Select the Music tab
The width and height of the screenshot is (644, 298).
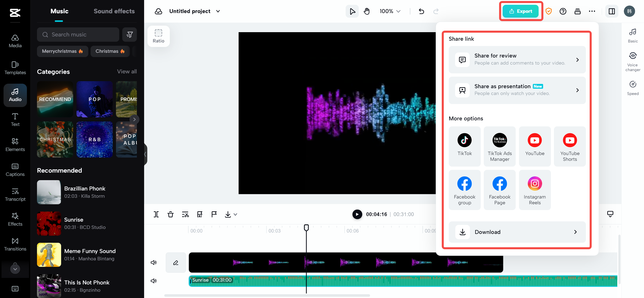tap(59, 11)
